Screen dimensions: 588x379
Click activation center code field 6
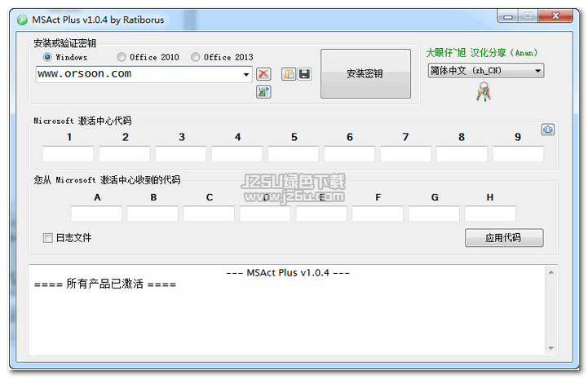pos(350,154)
